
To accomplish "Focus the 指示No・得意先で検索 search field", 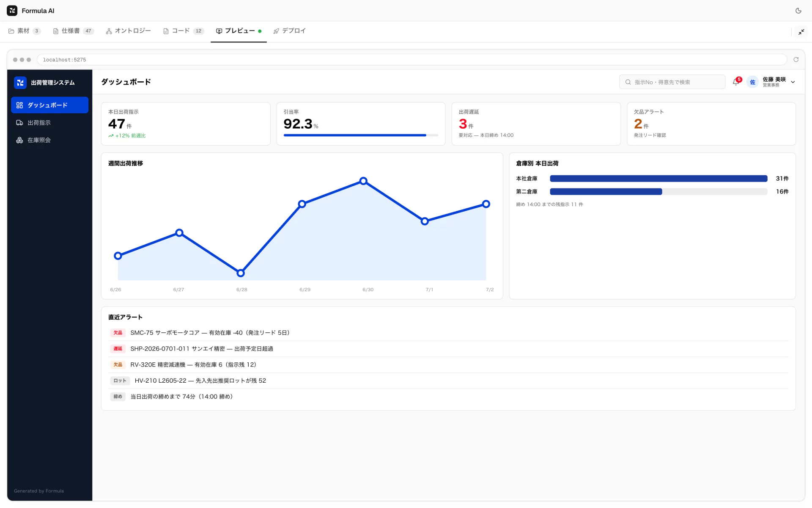I will (672, 82).
